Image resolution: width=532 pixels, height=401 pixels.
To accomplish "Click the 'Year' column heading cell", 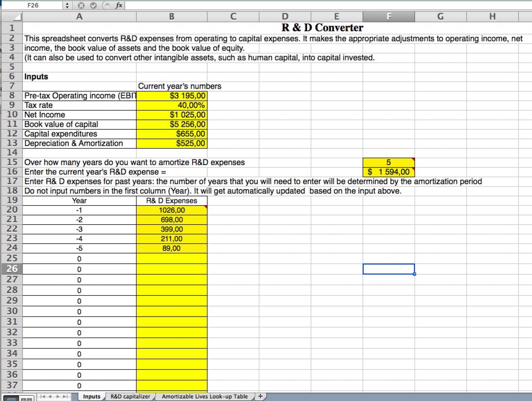I will [79, 201].
